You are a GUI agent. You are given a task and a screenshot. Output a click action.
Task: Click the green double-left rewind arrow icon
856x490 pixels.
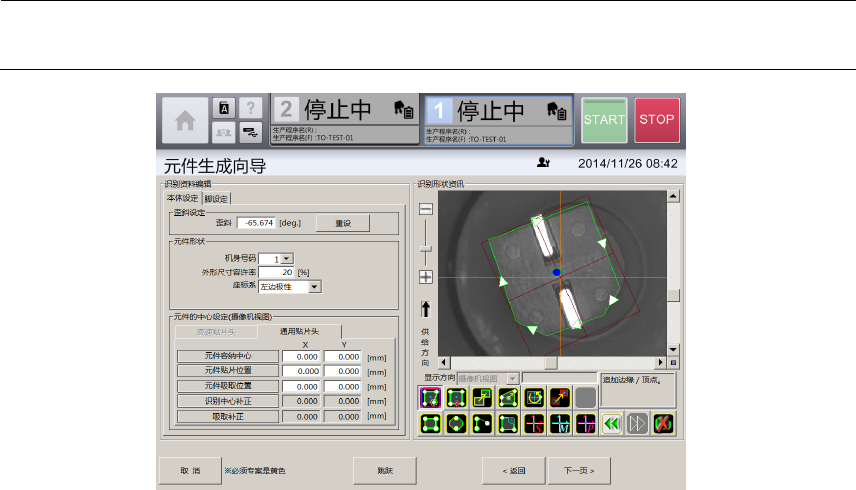[612, 423]
